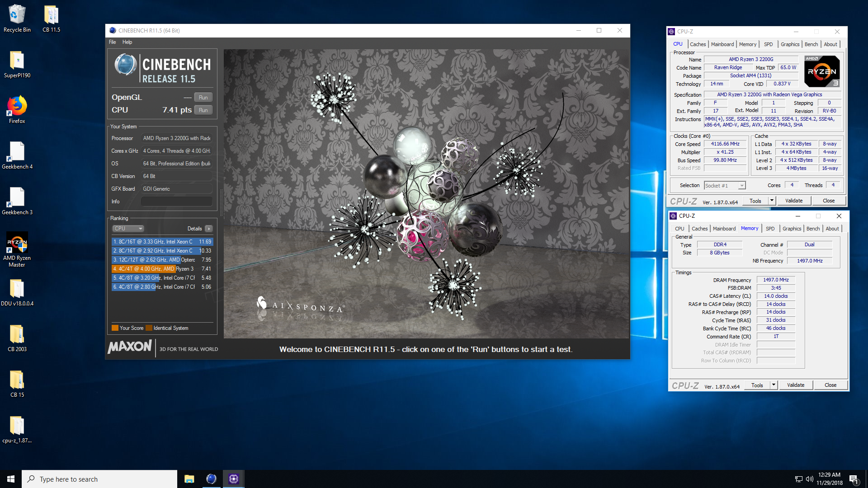Image resolution: width=868 pixels, height=488 pixels.
Task: Open the Recycle Bin desktop icon
Action: 17,19
